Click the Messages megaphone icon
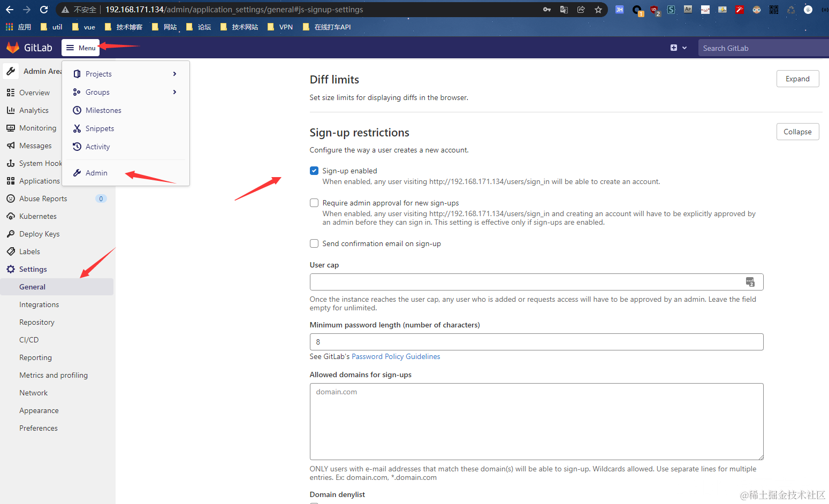829x504 pixels. [11, 146]
